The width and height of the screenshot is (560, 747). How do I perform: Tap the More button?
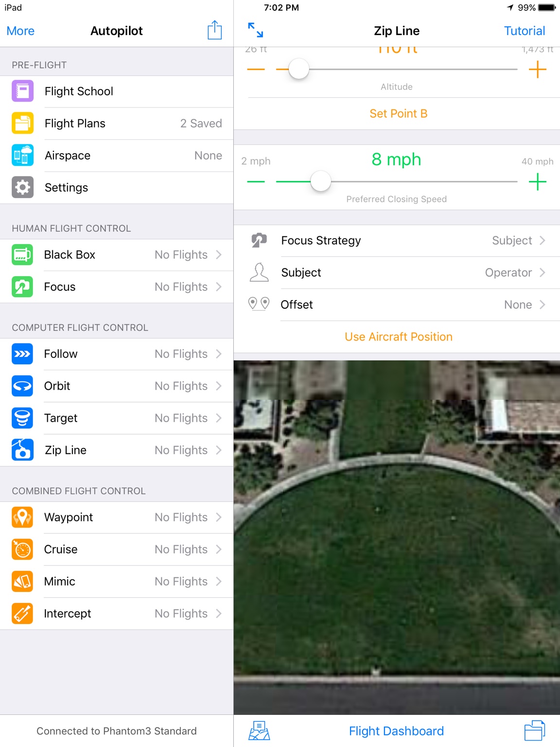click(20, 31)
